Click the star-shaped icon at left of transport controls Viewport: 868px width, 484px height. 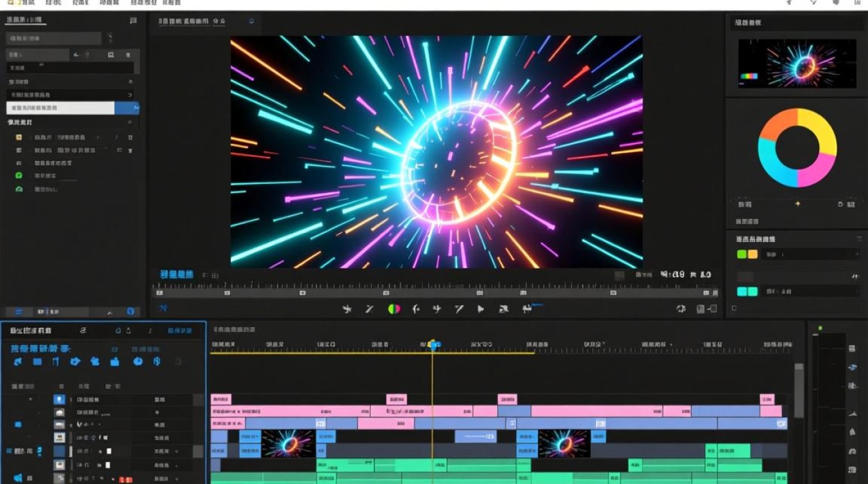point(347,309)
